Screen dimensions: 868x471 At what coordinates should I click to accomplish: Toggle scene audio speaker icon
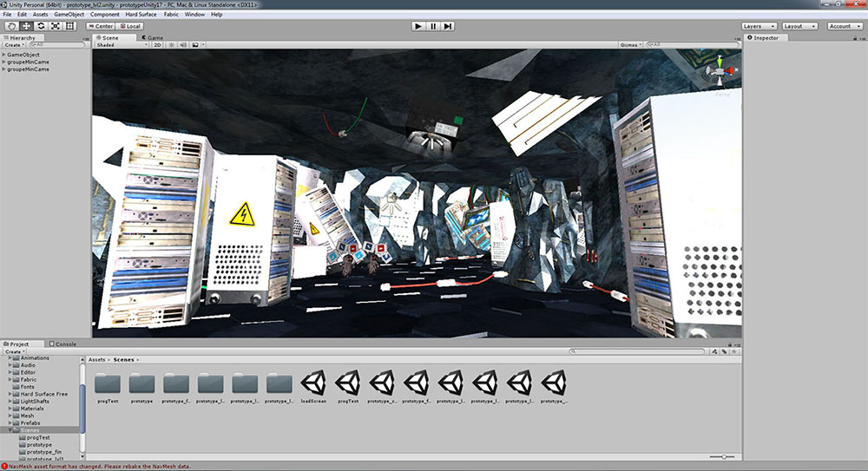182,44
